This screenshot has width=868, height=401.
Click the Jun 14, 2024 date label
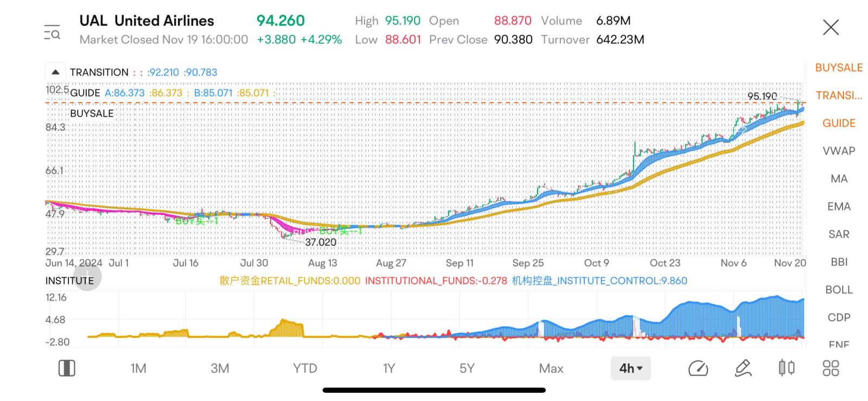tap(74, 263)
